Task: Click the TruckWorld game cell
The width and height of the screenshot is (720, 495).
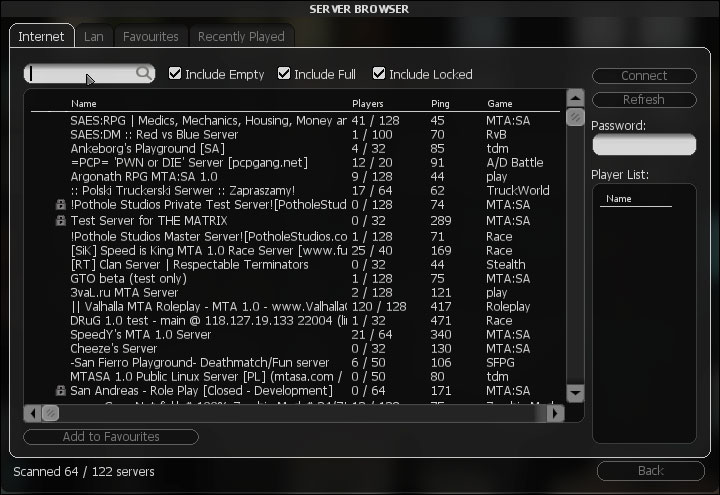Action: tap(518, 191)
